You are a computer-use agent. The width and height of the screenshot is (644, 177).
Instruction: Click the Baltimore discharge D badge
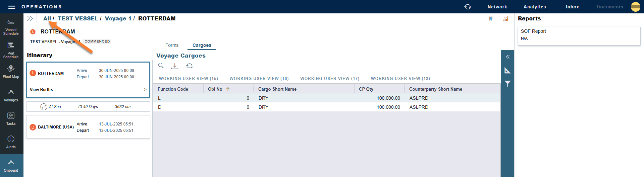pos(33,127)
